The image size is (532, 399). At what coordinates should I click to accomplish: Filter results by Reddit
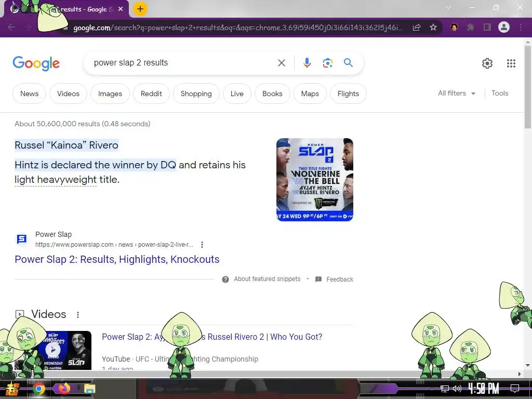(151, 94)
